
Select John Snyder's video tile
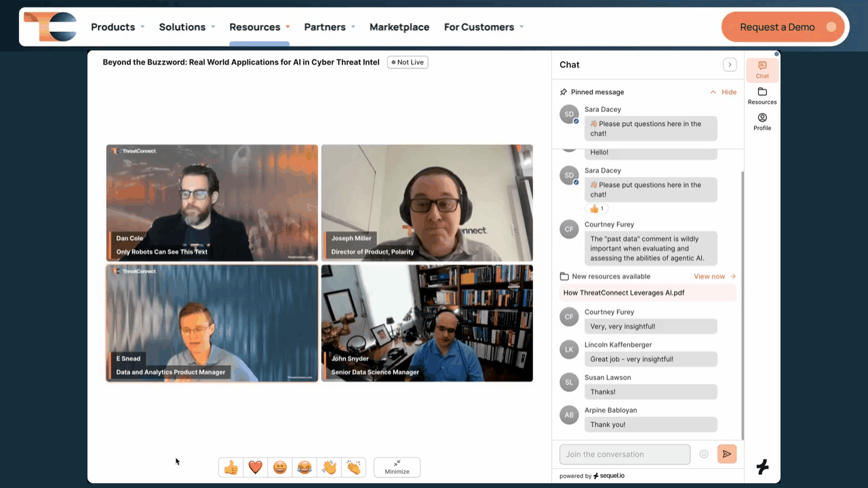pos(427,323)
